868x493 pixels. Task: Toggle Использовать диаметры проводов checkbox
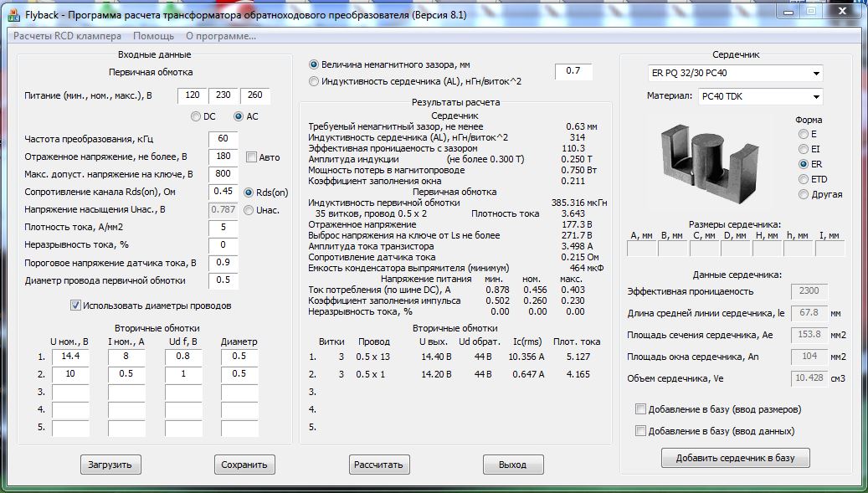coord(76,305)
